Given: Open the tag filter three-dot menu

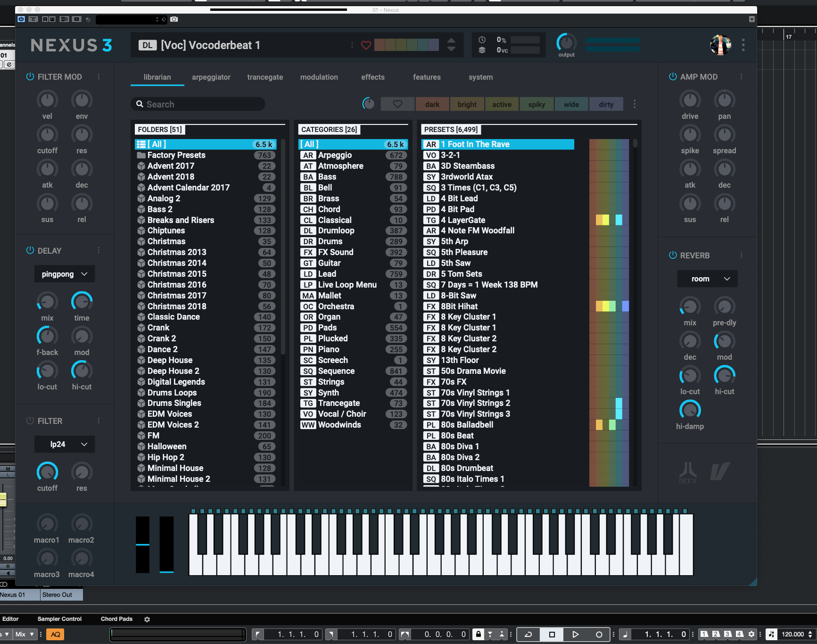Looking at the screenshot, I should (x=635, y=104).
